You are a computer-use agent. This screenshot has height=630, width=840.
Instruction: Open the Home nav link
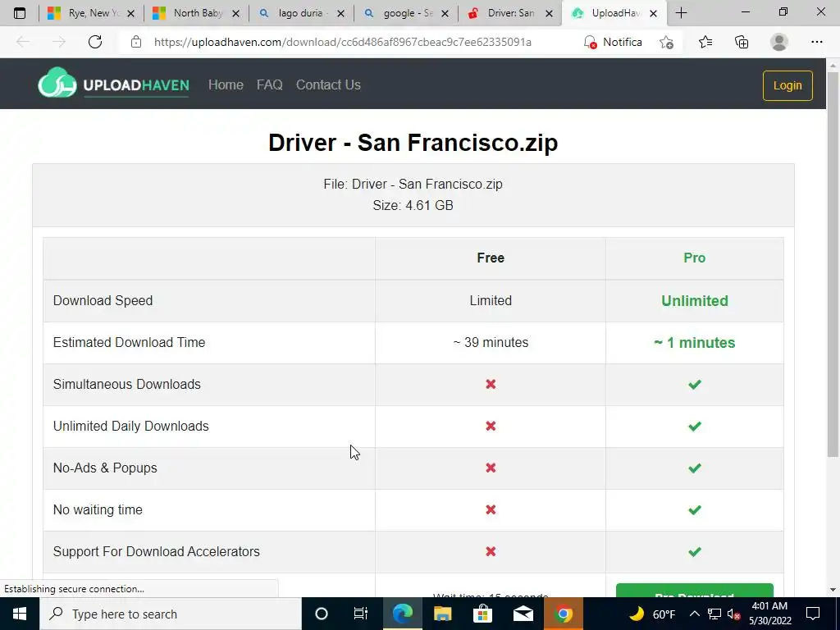click(x=226, y=84)
